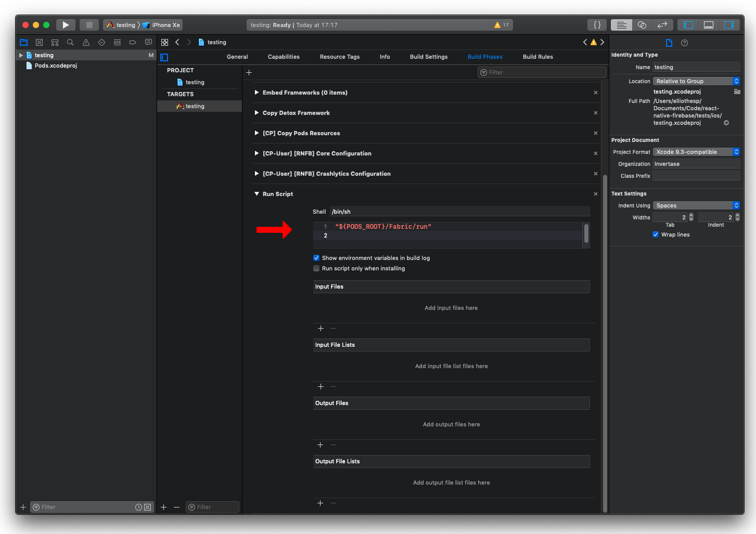Open the Issue navigator warning icon
756x534 pixels.
pyautogui.click(x=86, y=43)
